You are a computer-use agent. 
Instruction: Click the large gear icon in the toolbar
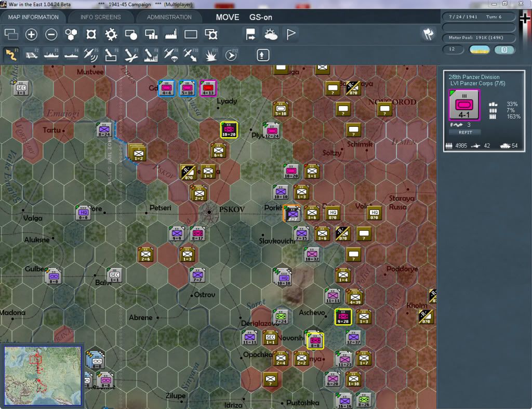[111, 34]
